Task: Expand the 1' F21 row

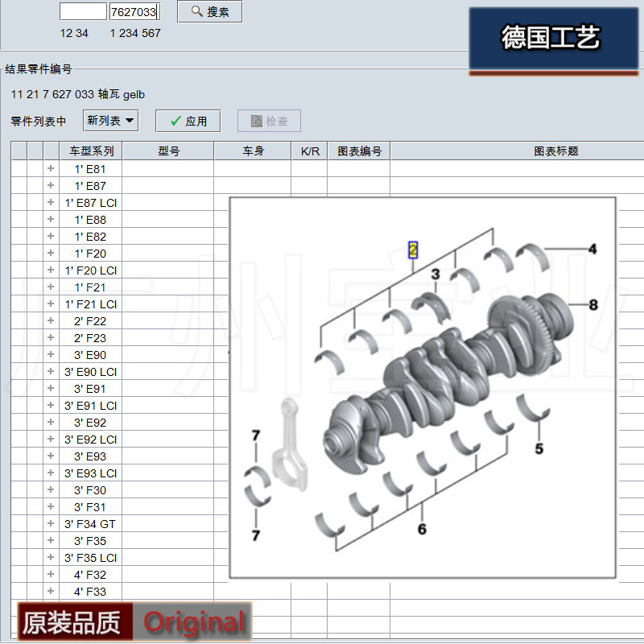Action: 51,287
